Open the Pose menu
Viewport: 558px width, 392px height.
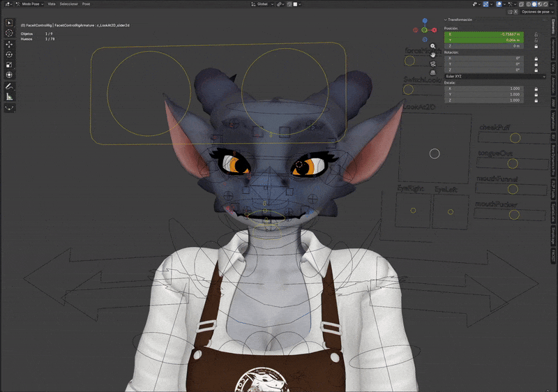[86, 4]
